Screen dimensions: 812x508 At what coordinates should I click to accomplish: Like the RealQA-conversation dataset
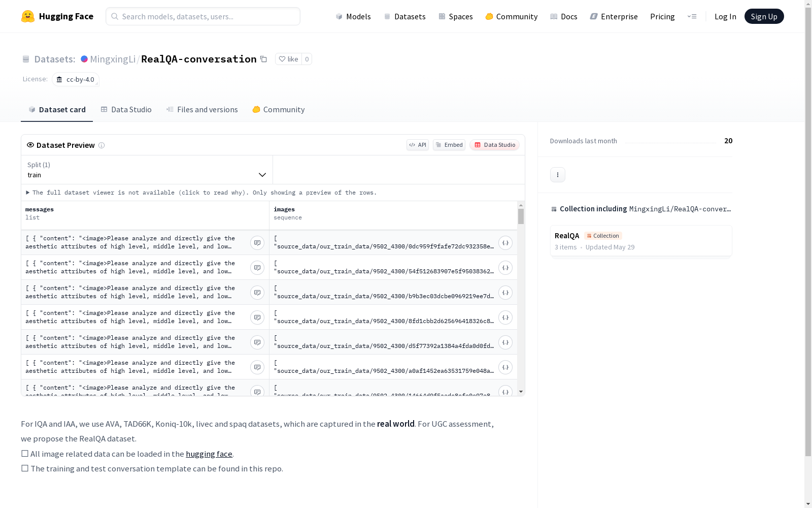click(x=288, y=59)
